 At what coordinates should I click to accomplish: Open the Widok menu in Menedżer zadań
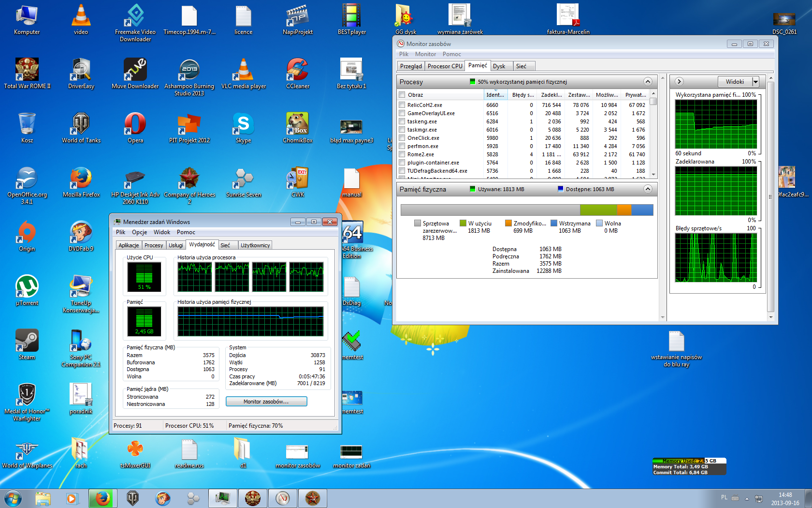click(162, 232)
